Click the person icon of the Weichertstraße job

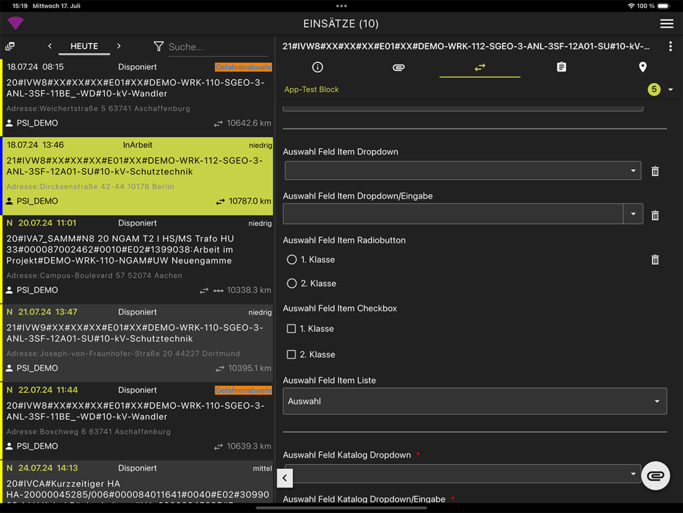tap(9, 123)
